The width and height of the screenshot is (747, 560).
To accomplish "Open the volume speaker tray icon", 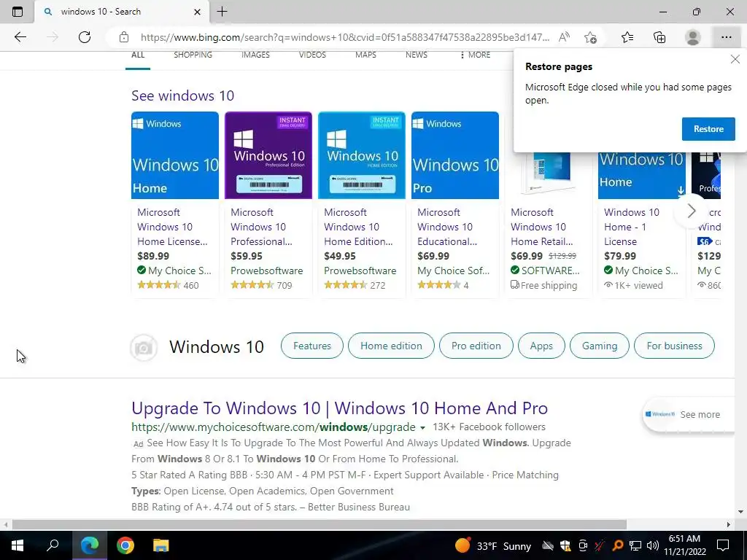I will coord(652,545).
